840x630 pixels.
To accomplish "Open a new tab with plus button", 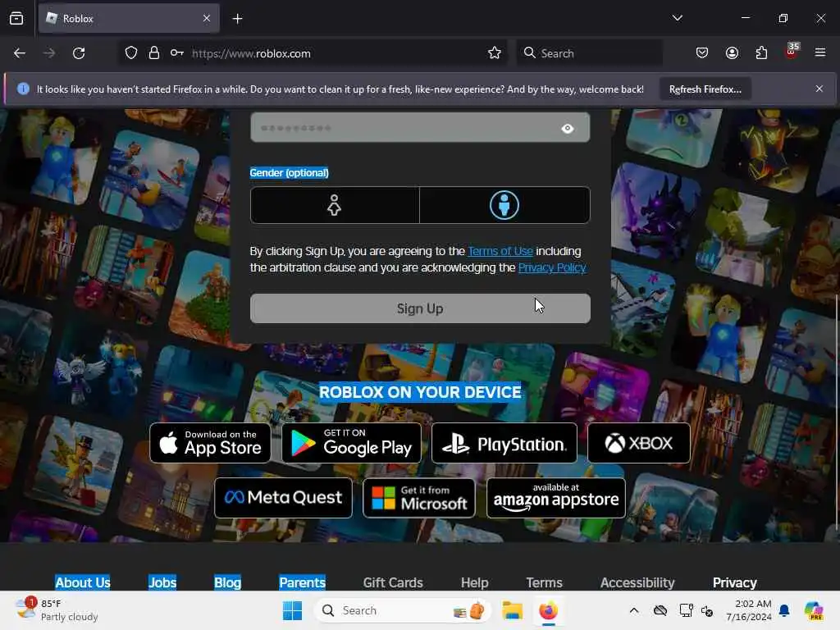I will click(237, 19).
